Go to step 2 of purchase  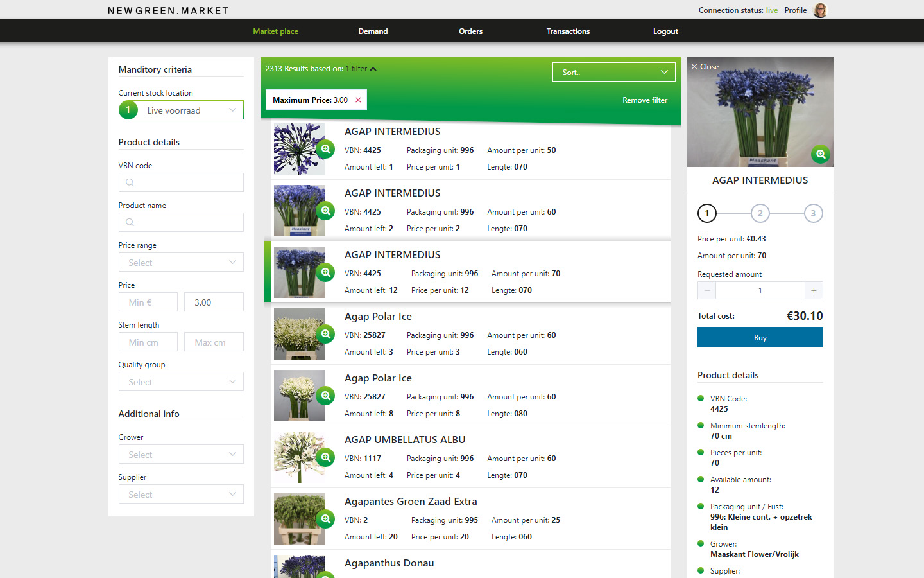(760, 213)
